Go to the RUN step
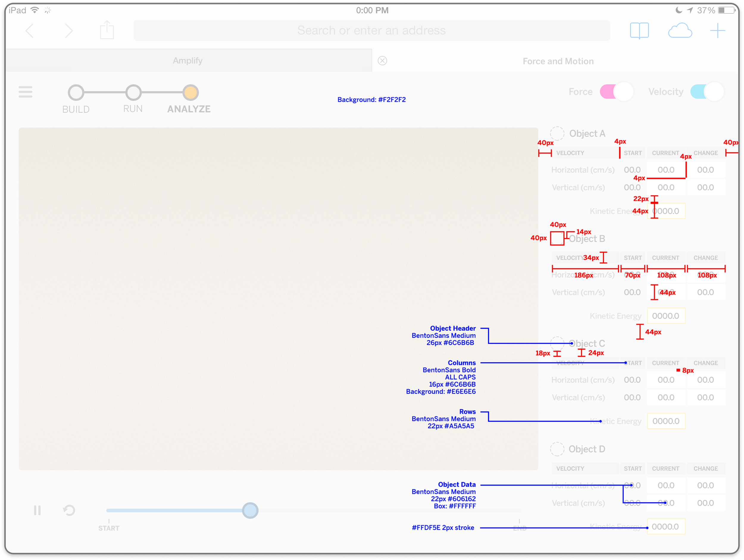The height and width of the screenshot is (560, 744). 133,93
